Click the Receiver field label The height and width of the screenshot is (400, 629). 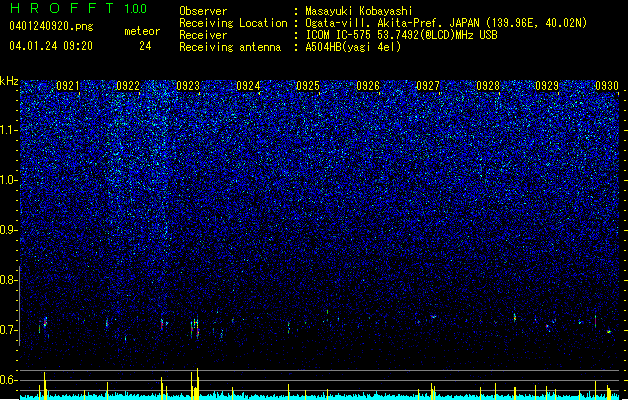click(x=203, y=35)
